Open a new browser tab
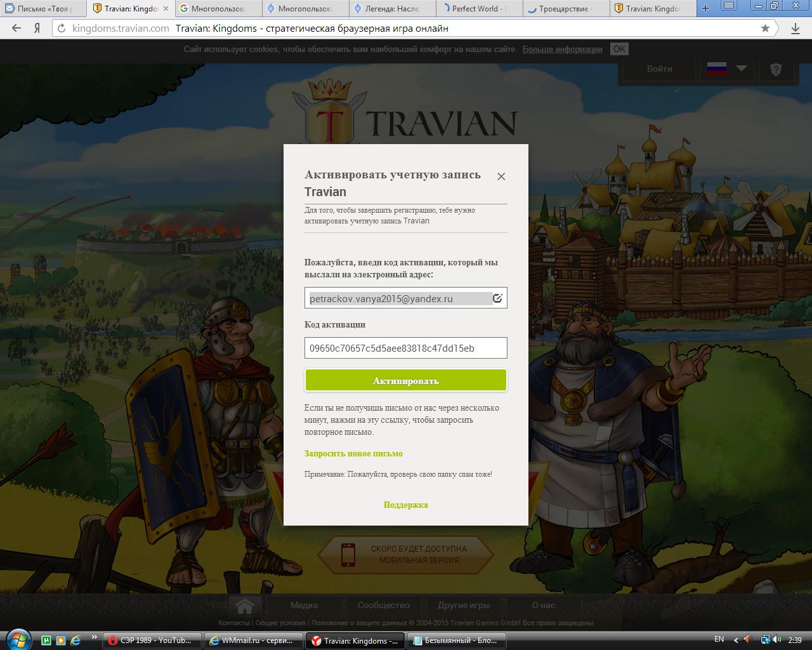 (x=705, y=8)
